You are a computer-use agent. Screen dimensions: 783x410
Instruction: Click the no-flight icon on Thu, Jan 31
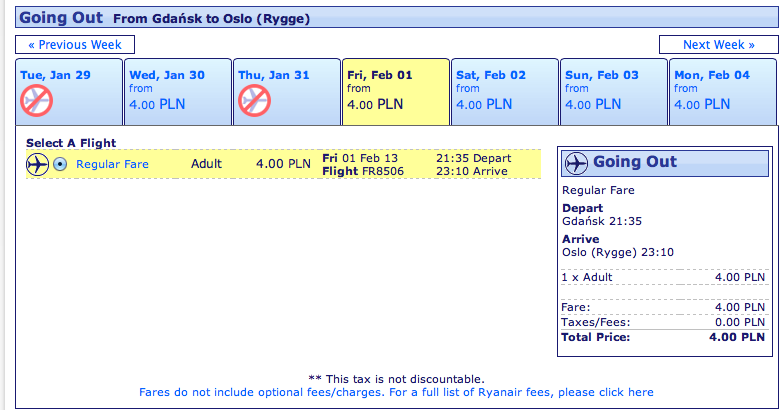click(255, 100)
